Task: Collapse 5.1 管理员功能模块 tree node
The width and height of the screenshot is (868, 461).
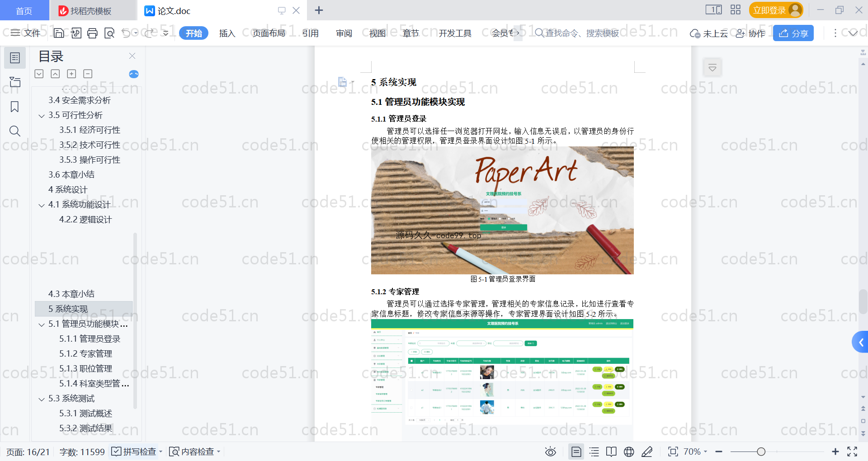Action: (42, 325)
